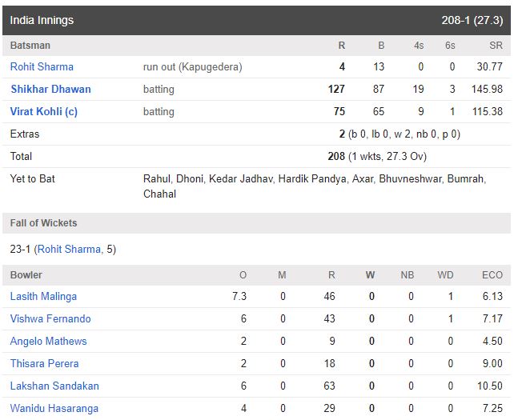Open the Shikhar Dhawan player link
The height and width of the screenshot is (420, 514).
(50, 89)
